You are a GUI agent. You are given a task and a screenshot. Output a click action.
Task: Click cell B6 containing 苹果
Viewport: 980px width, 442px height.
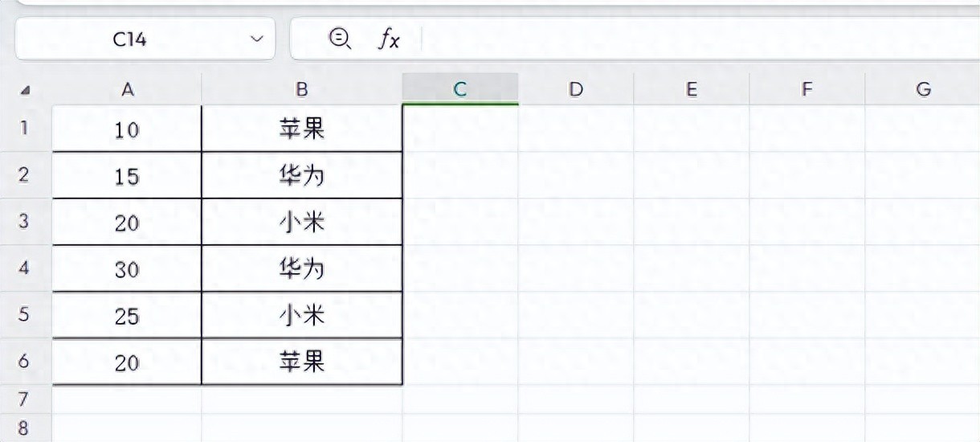click(302, 362)
